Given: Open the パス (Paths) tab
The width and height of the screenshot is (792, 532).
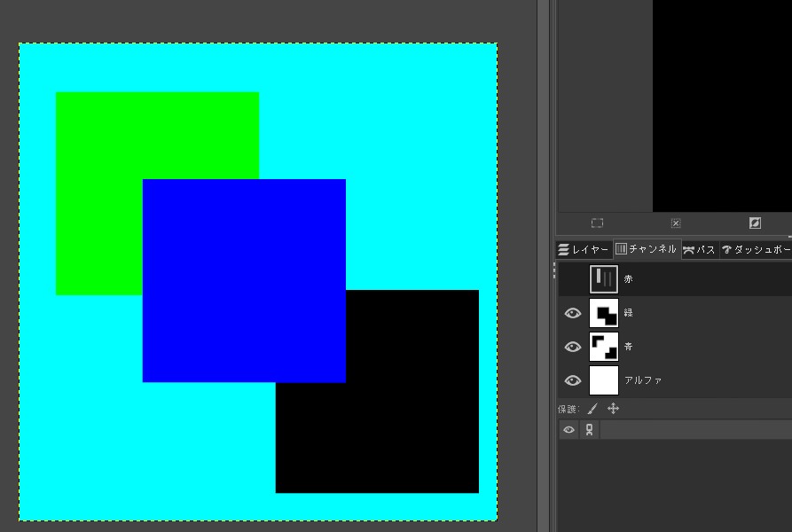Looking at the screenshot, I should coord(699,250).
